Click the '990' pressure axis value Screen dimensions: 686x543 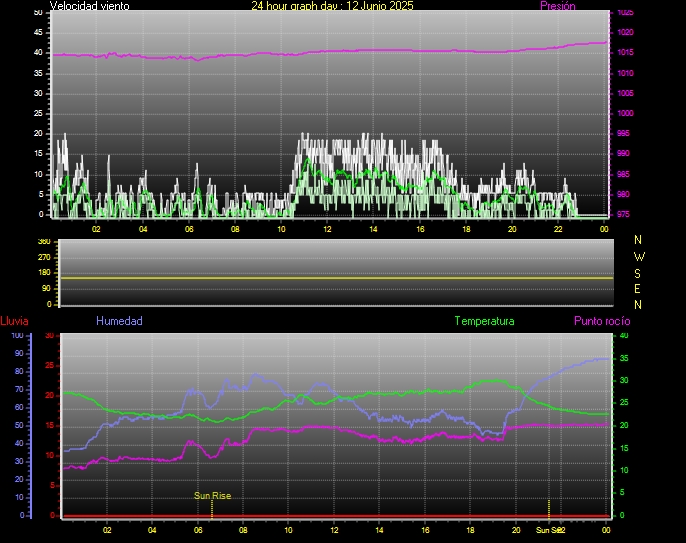(x=623, y=154)
